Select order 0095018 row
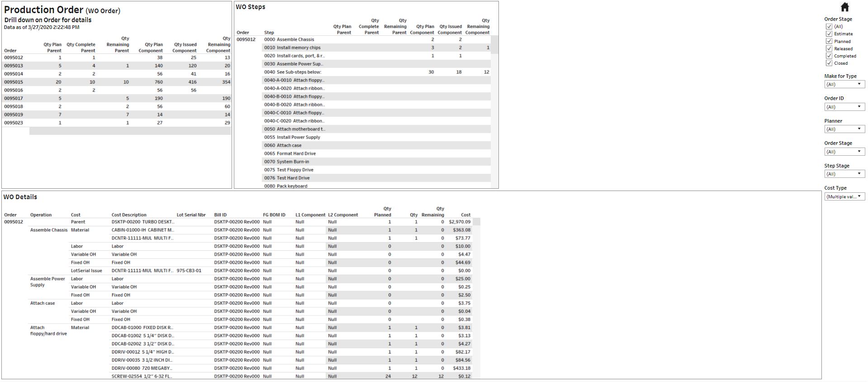This screenshot has width=868, height=382. [x=14, y=106]
